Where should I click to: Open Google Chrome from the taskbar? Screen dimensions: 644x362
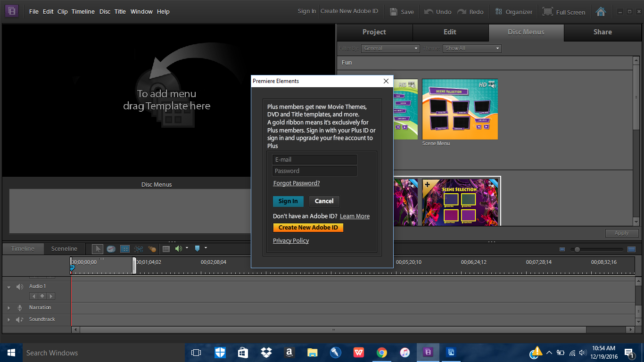pyautogui.click(x=381, y=353)
